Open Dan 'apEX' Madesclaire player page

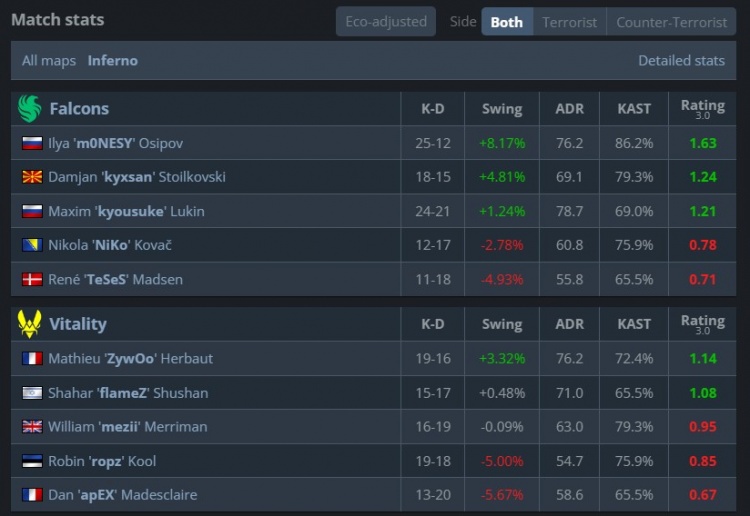pyautogui.click(x=122, y=495)
